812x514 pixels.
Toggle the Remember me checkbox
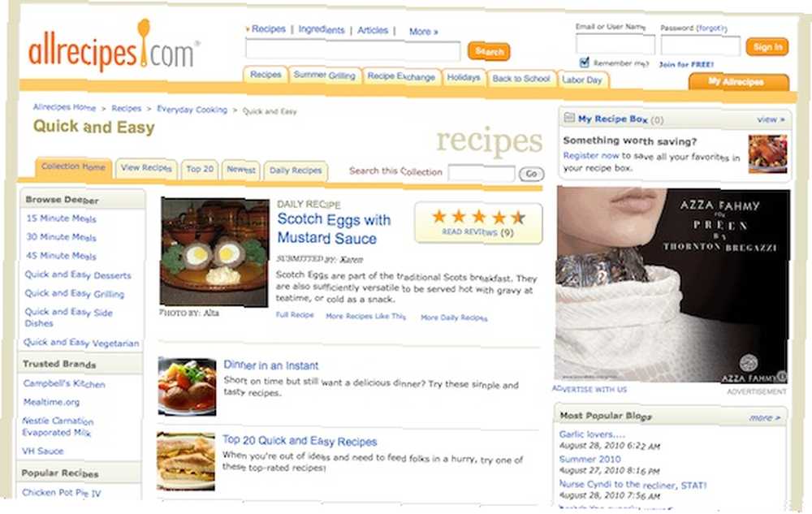point(584,63)
